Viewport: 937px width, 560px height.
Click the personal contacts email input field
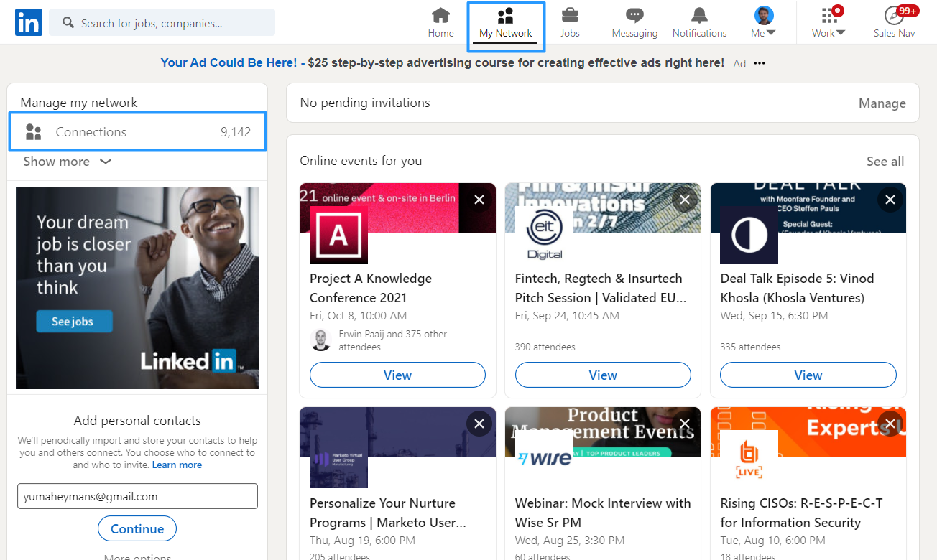tap(137, 496)
